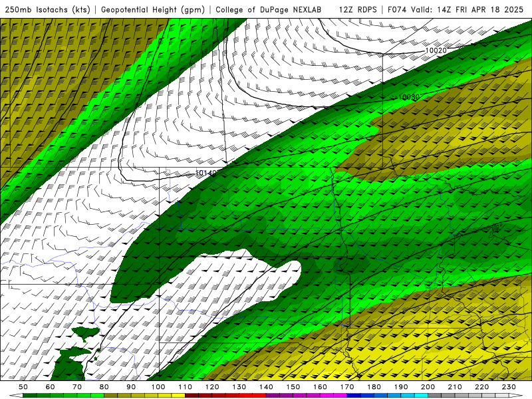
Task: Click the 90 value on the color scale
Action: coord(131,387)
